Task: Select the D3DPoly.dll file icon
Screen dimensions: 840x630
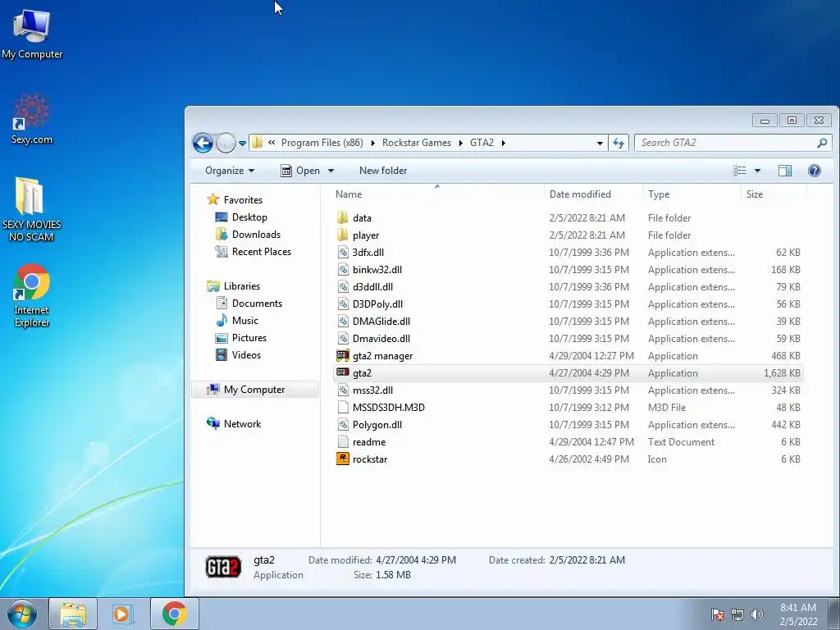Action: coord(343,304)
